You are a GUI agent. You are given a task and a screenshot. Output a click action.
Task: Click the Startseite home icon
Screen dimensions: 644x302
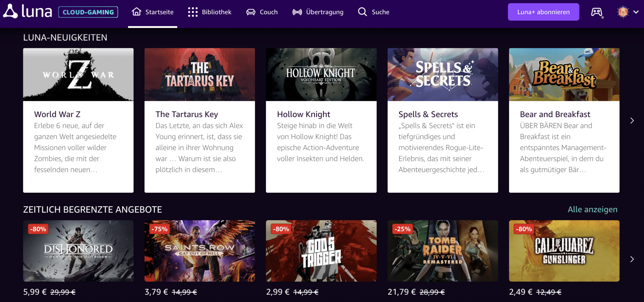coord(136,12)
